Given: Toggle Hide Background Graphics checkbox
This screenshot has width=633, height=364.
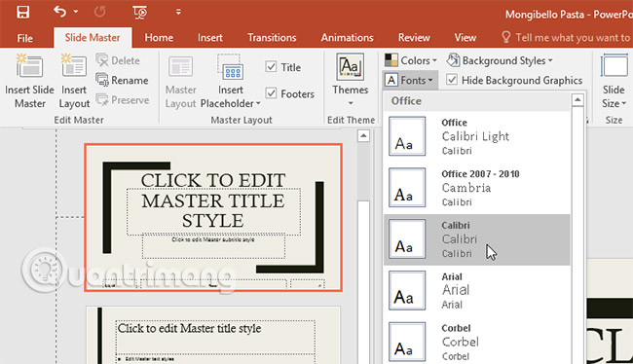Looking at the screenshot, I should coord(452,80).
